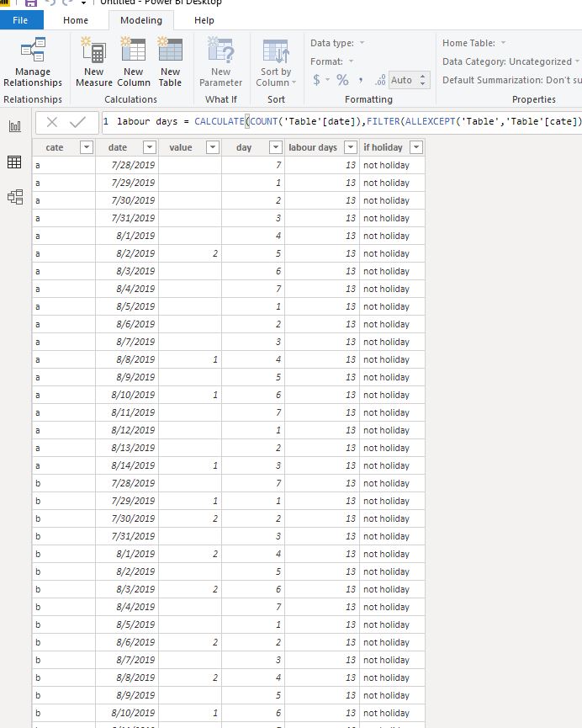This screenshot has width=582, height=728.
Task: Select the labour days column header
Action: click(313, 147)
